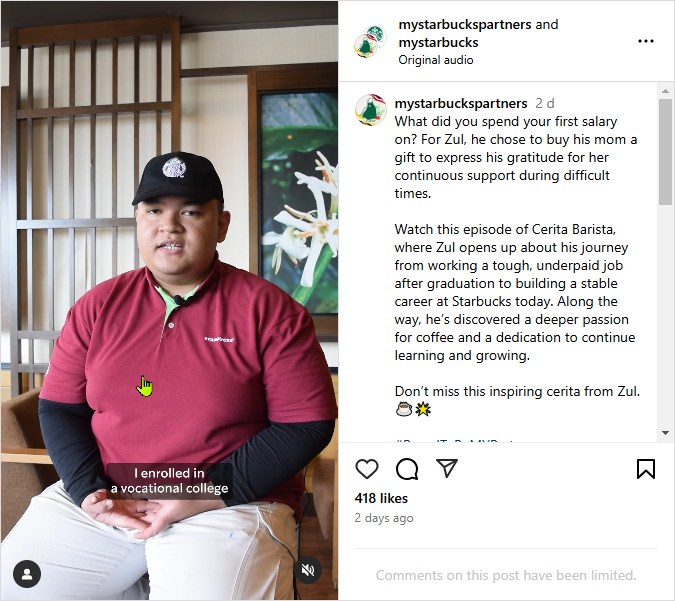Unmute the video audio
This screenshot has width=675, height=601.
(308, 570)
